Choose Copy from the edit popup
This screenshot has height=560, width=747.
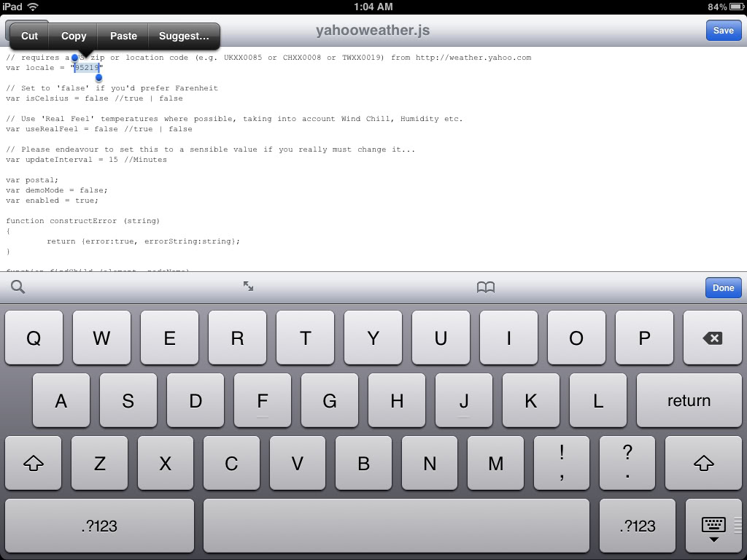pos(74,36)
